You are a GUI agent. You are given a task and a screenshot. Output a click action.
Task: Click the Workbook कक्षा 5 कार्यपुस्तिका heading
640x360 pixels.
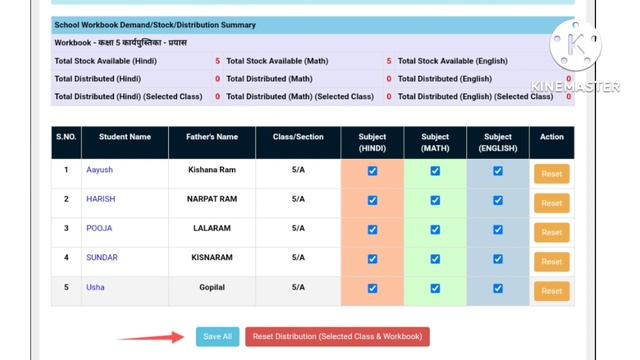point(120,43)
